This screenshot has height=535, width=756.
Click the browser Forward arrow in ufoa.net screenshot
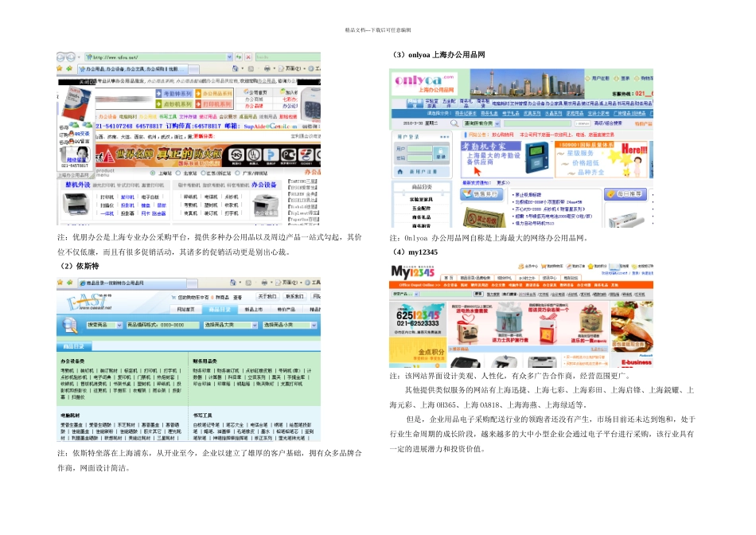(70, 57)
